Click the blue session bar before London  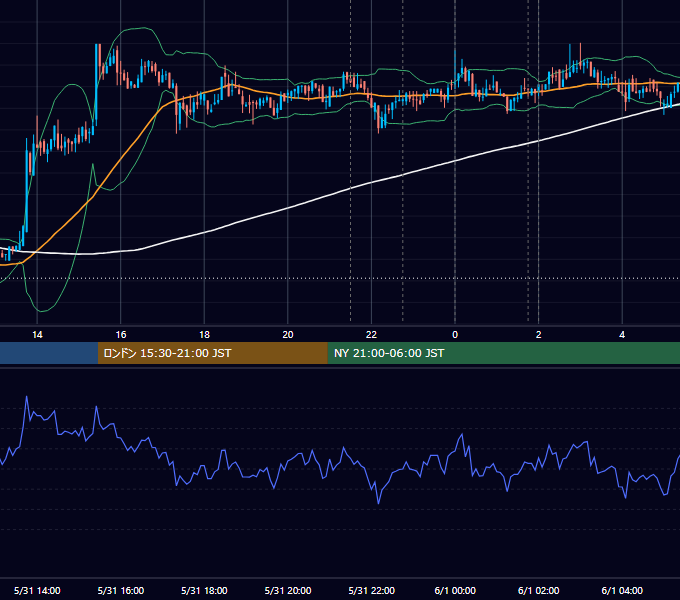click(x=49, y=353)
